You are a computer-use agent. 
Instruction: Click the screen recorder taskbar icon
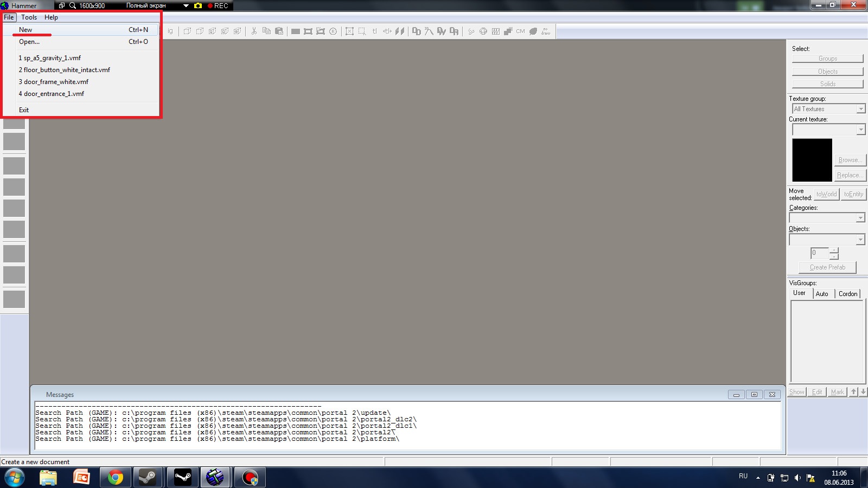(x=249, y=478)
